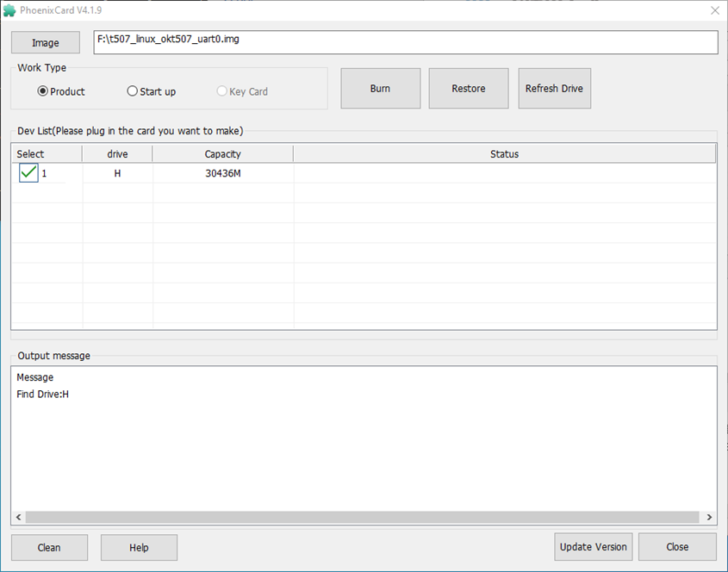Uncheck the checkbox for drive 1
This screenshot has height=572, width=728.
coord(28,173)
